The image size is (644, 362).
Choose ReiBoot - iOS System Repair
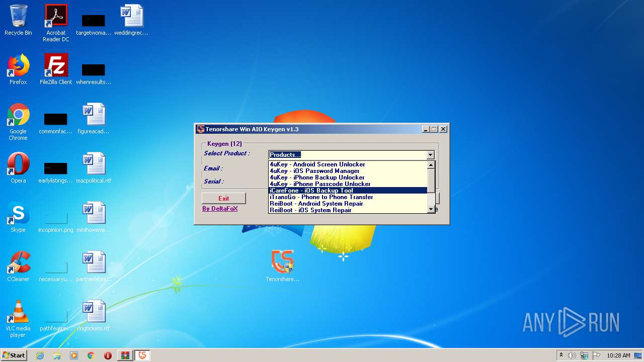tap(348, 210)
